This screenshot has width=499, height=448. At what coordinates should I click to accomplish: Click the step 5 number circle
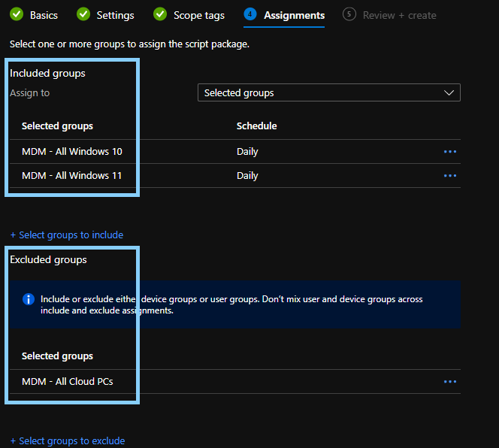[349, 14]
